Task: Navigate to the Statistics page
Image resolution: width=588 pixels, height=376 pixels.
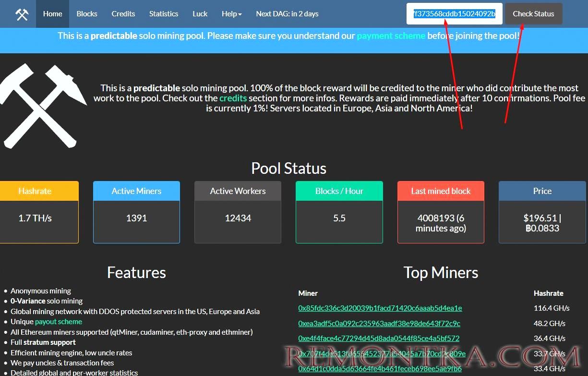Action: (164, 14)
